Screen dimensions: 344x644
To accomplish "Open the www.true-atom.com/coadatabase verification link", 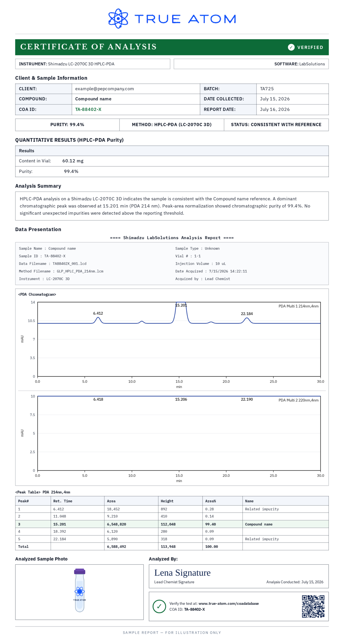I will [228, 603].
